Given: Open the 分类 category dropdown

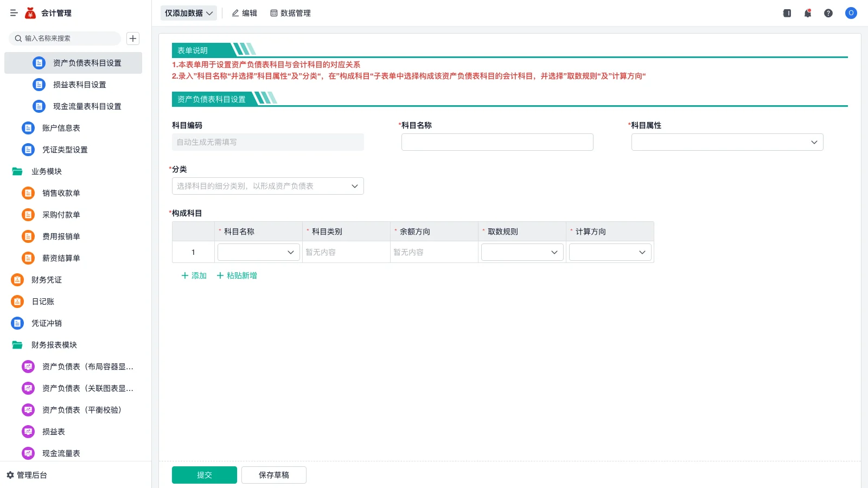Looking at the screenshot, I should pos(267,186).
